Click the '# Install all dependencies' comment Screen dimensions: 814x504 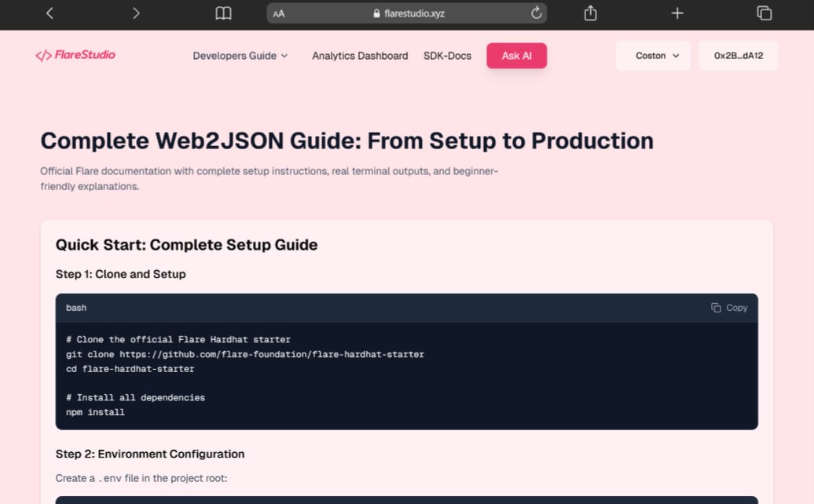(x=135, y=398)
